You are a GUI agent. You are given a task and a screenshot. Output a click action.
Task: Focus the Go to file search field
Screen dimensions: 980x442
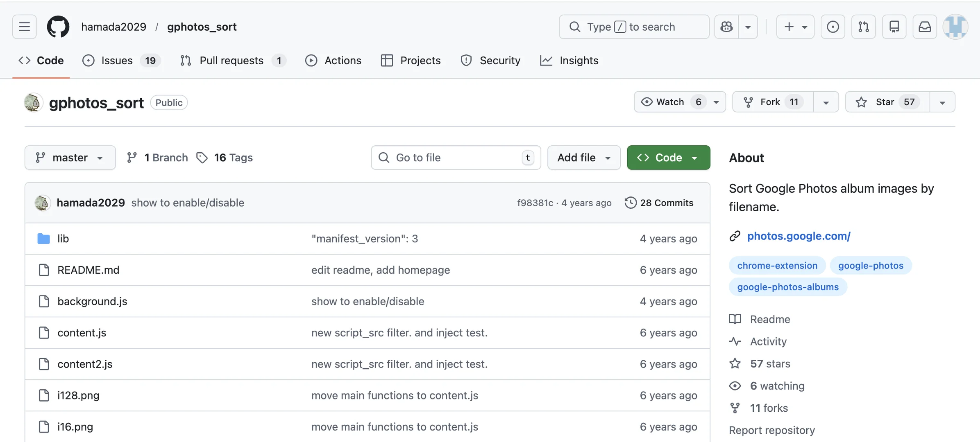pyautogui.click(x=456, y=158)
